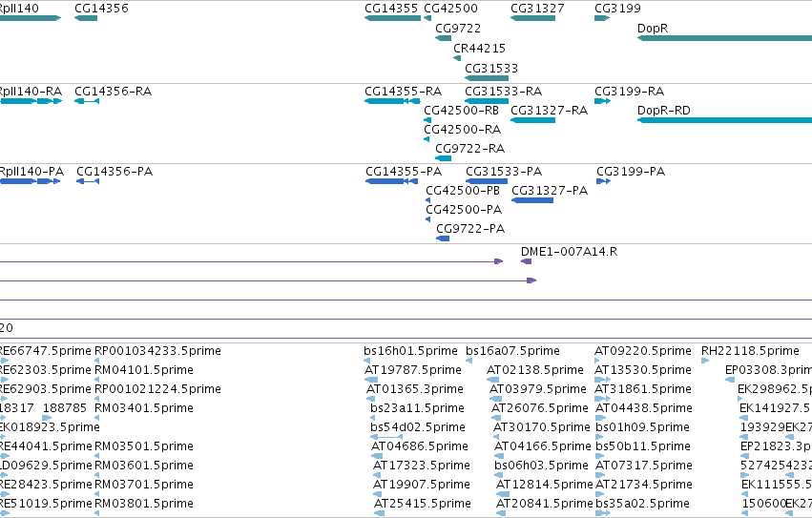Click the CG42500-PA protein label
Screen dimensions: 812x518
pos(464,210)
